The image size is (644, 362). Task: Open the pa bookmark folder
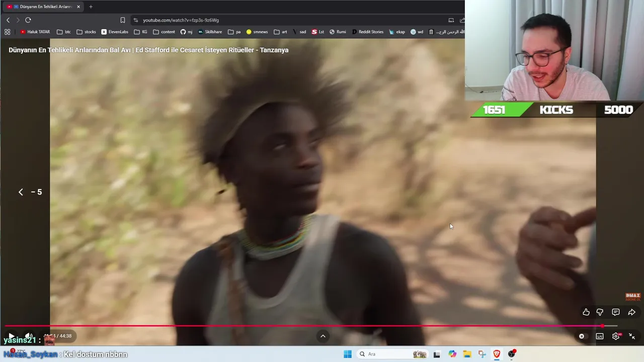pos(234,32)
